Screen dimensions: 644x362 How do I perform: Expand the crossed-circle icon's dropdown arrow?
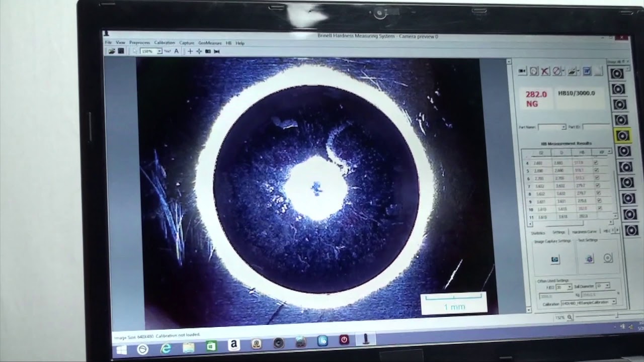pos(562,71)
